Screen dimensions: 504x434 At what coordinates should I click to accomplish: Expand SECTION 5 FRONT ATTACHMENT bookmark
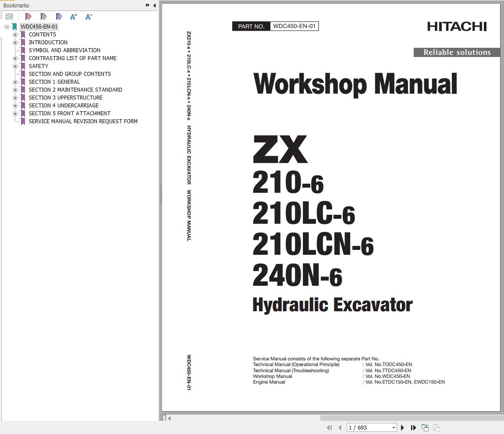click(x=15, y=114)
